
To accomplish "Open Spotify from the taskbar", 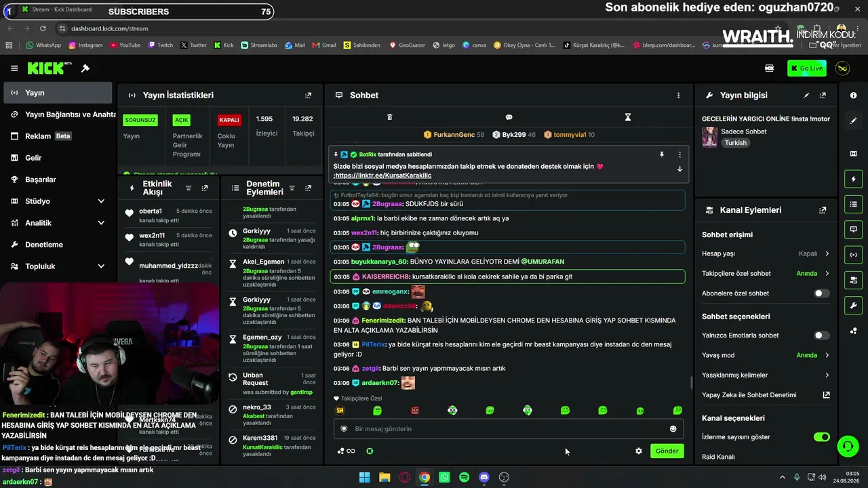I will coord(464,477).
